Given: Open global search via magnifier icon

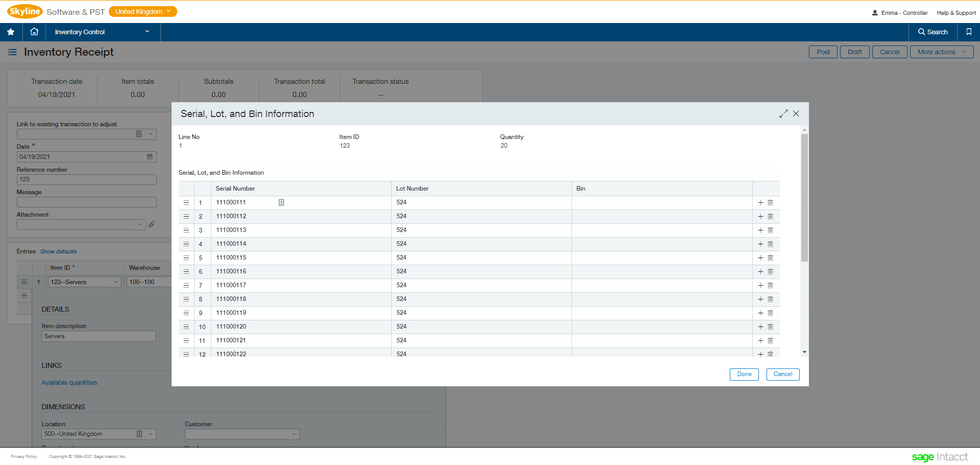Looking at the screenshot, I should 933,32.
